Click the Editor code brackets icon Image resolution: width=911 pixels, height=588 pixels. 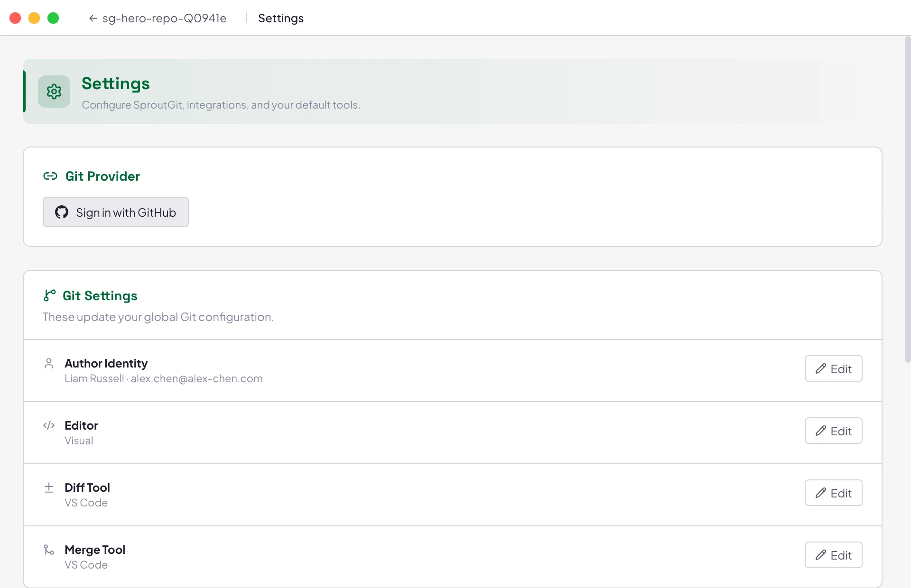tap(49, 425)
